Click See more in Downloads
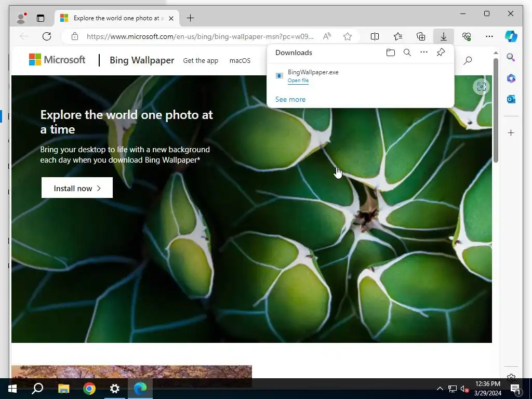Screen dimensions: 532x399 290,99
